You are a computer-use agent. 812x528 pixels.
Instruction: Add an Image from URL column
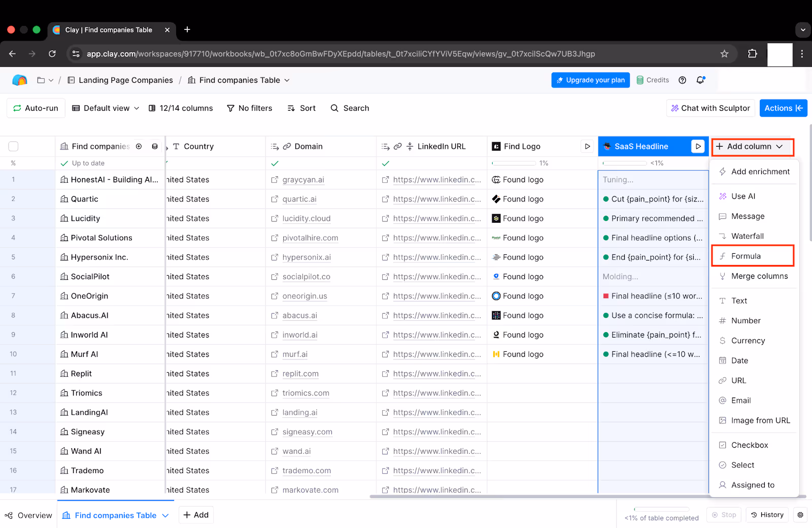754,420
